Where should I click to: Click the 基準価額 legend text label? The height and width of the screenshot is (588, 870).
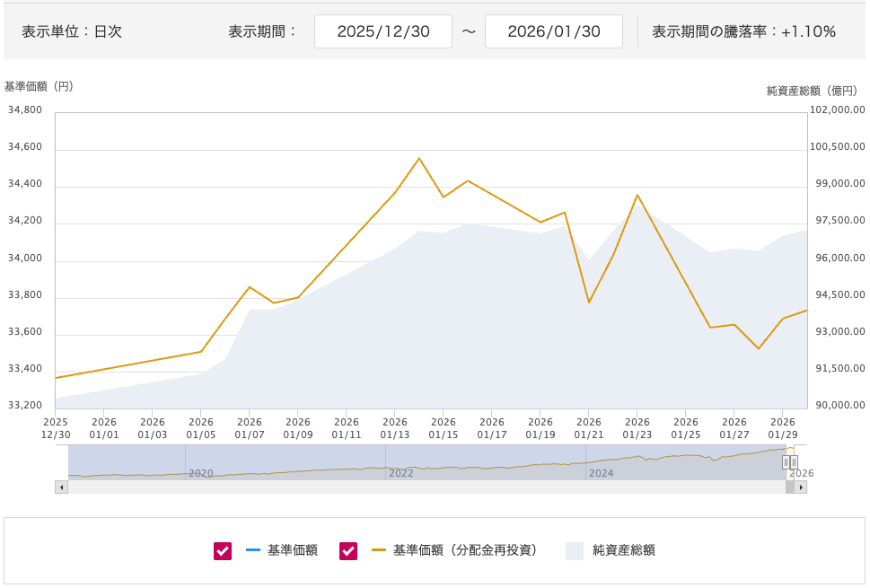pyautogui.click(x=292, y=550)
